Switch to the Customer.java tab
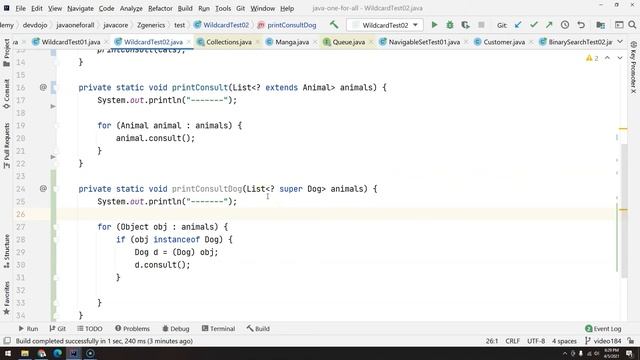The height and width of the screenshot is (360, 640). 504,42
